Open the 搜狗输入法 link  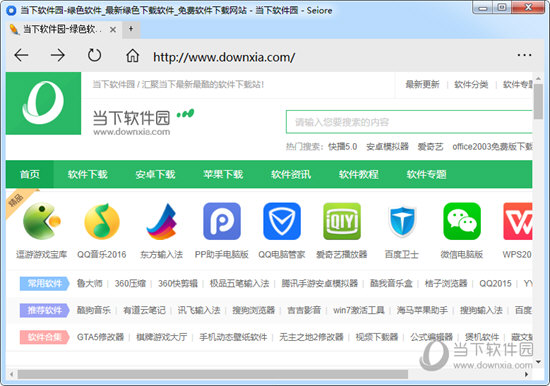481,310
